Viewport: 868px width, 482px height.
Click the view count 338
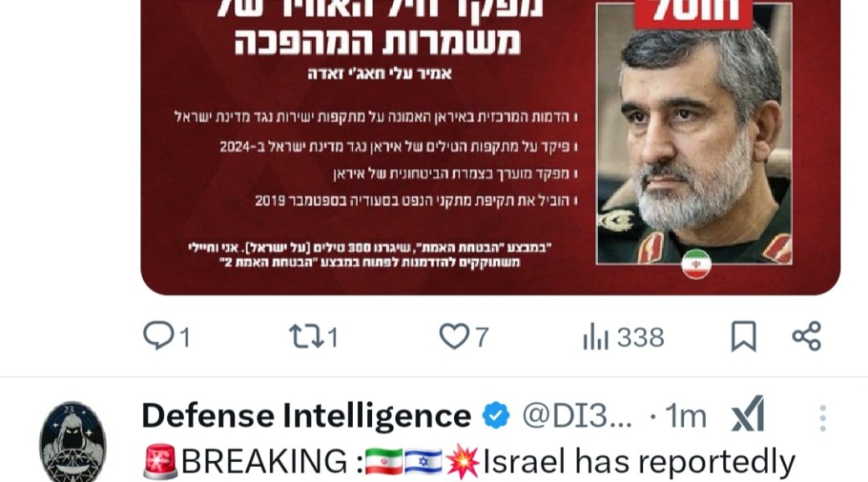click(x=641, y=337)
